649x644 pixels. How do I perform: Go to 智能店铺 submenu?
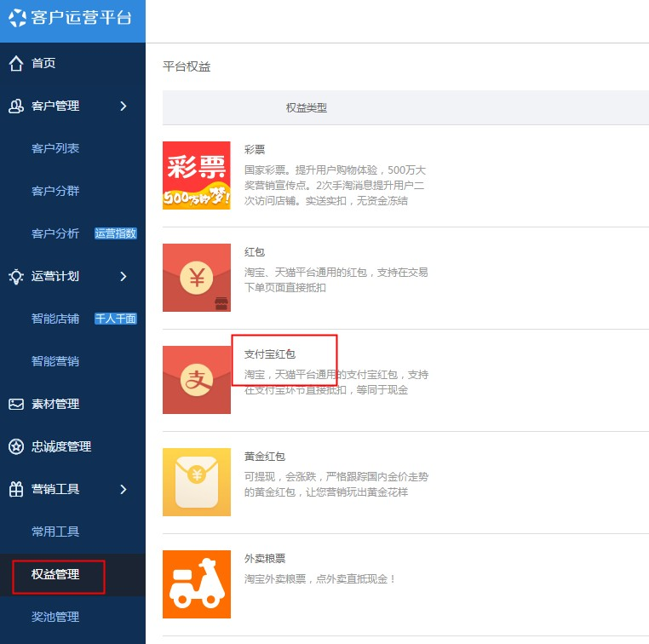(x=55, y=319)
